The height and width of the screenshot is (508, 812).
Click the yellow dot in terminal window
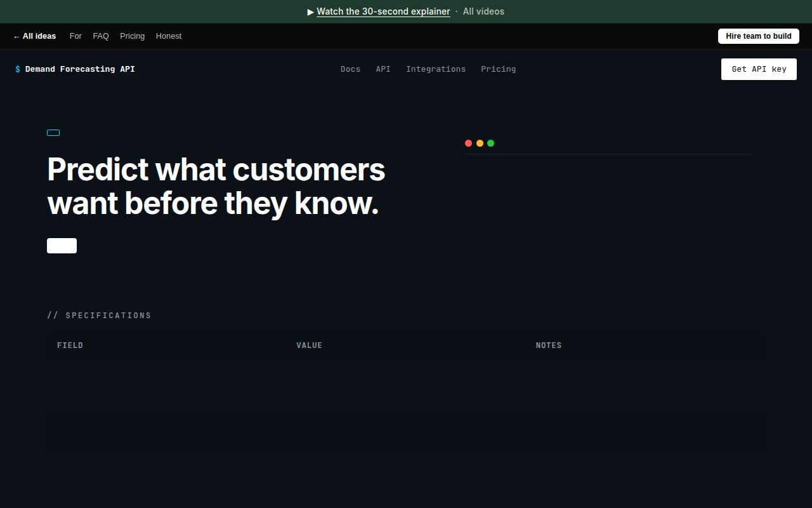point(480,144)
